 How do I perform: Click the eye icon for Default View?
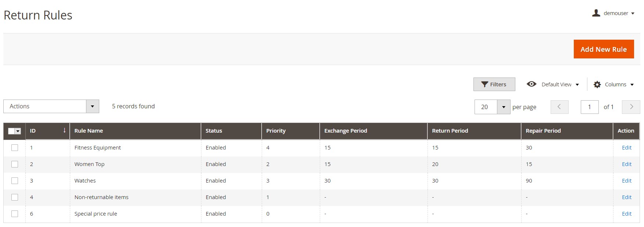[x=531, y=84]
